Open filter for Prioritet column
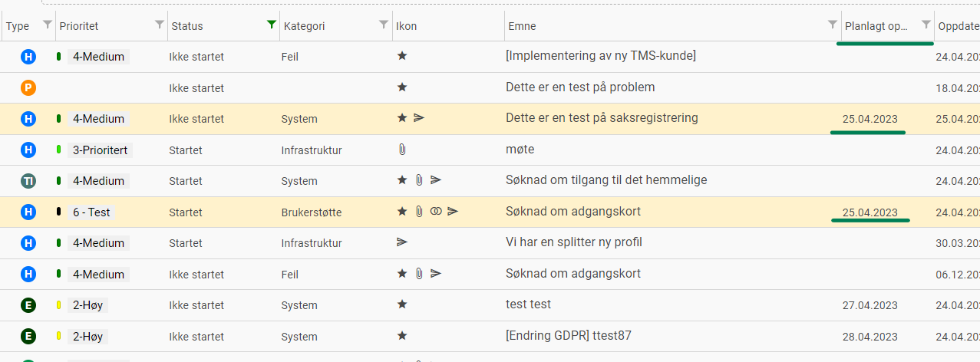Viewport: 980px width, 362px height. tap(160, 25)
